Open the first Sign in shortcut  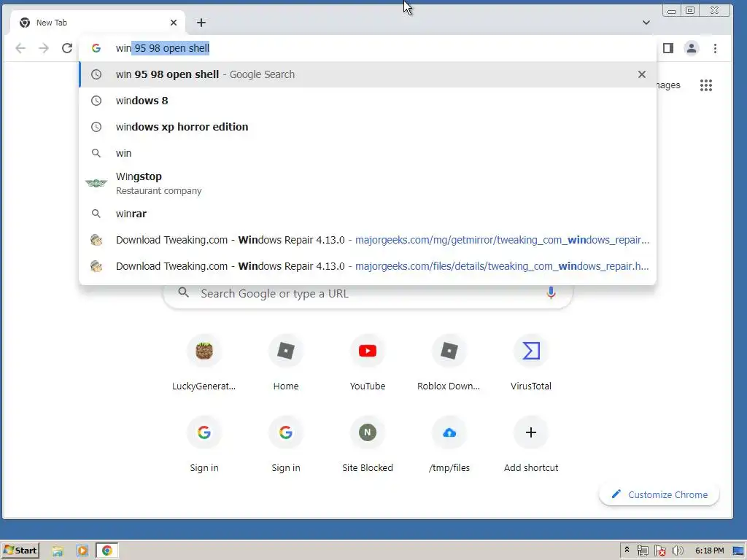coord(204,446)
